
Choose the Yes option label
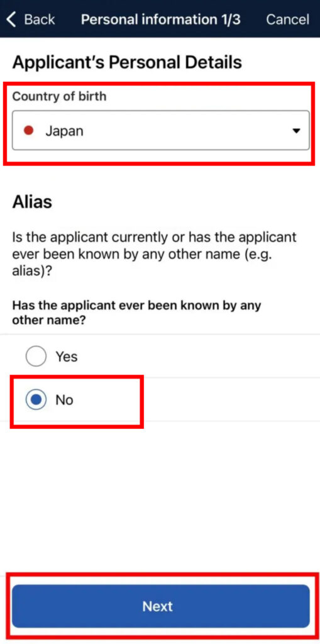click(x=67, y=356)
